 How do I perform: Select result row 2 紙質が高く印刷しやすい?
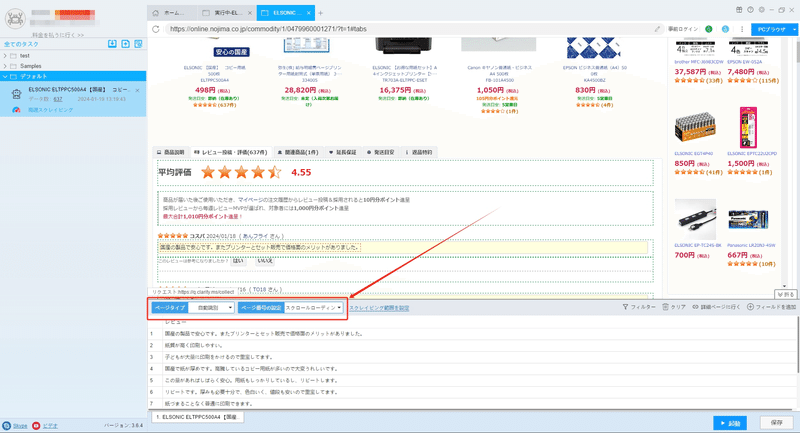pos(473,345)
